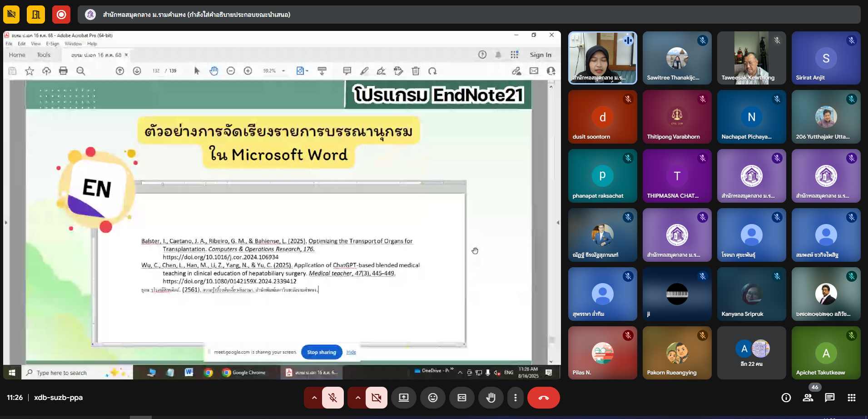Leave the call with red hang-up button
The image size is (868, 419).
(x=544, y=398)
